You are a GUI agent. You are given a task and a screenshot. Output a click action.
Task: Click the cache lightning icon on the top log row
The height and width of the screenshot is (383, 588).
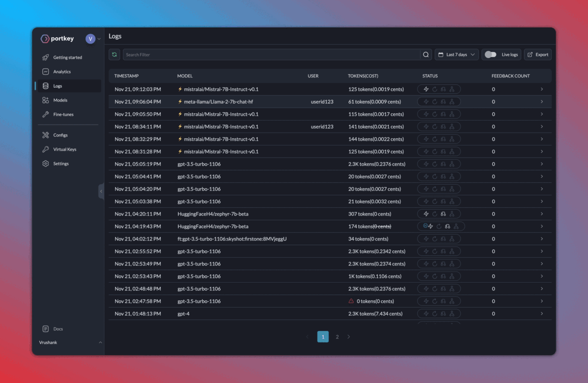[x=426, y=89]
